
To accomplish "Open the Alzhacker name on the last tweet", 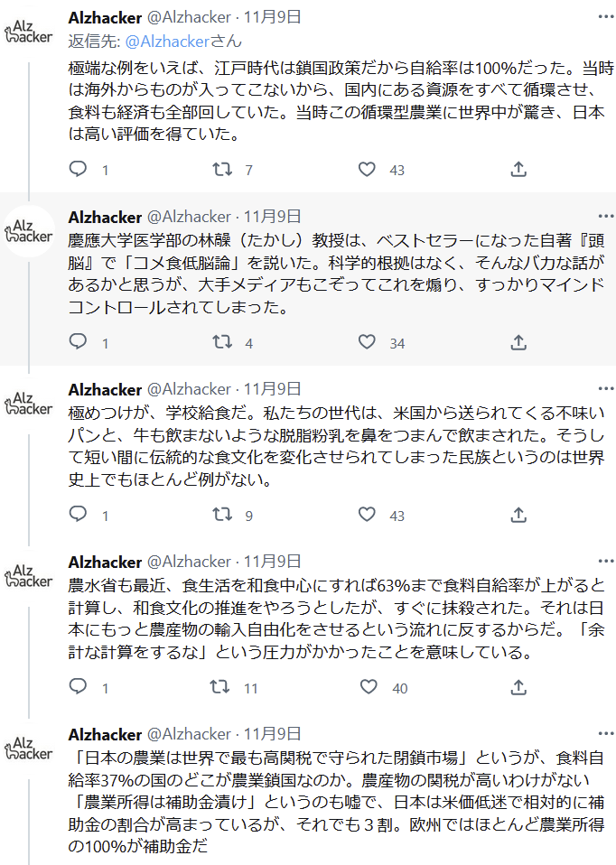I will pyautogui.click(x=105, y=734).
